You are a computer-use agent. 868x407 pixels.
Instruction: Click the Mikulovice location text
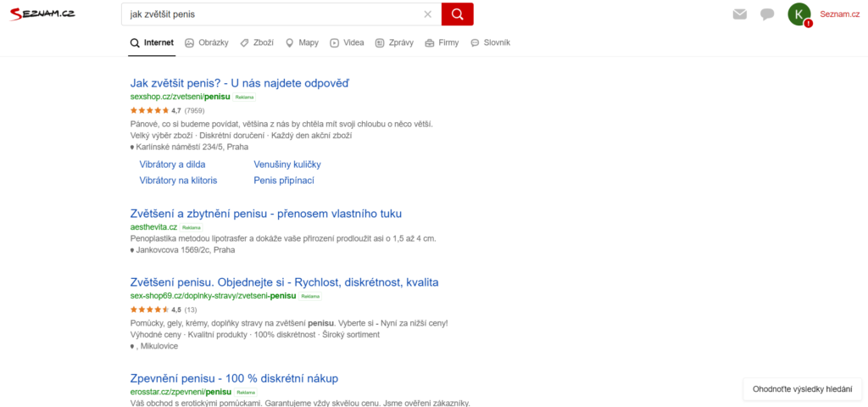(159, 347)
